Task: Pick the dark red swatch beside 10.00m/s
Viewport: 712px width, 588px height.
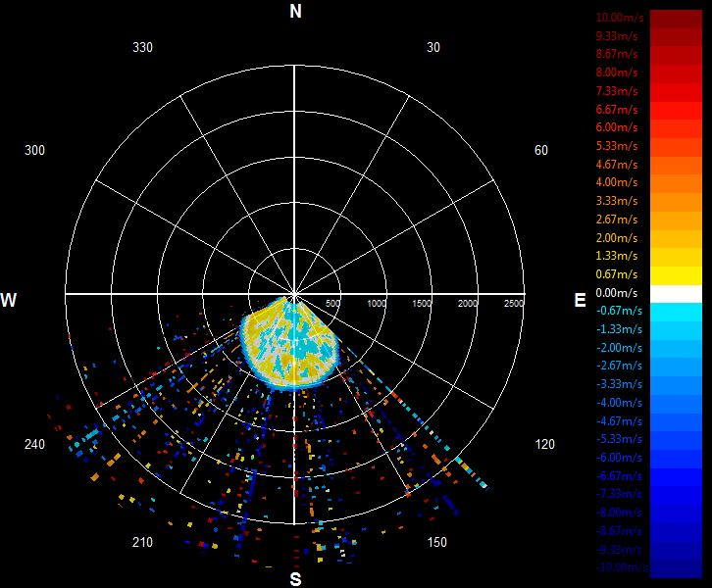Action: coord(676,19)
